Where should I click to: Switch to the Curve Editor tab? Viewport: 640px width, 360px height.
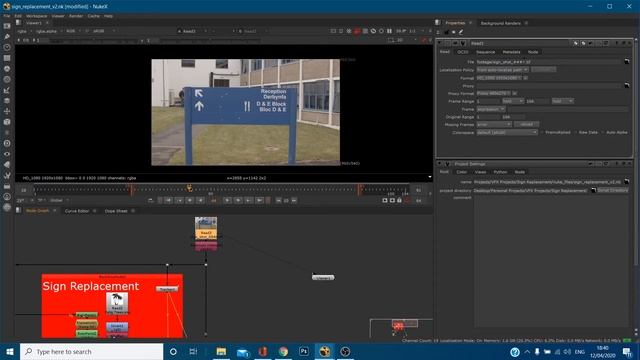point(77,211)
